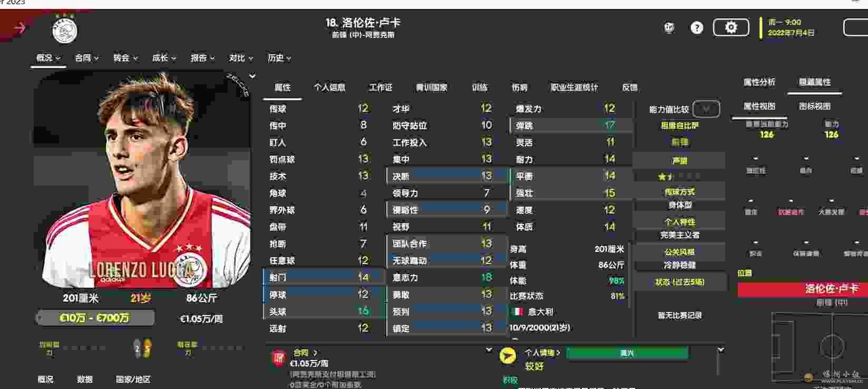
Task: Click the shield icon left of help
Action: pos(669,28)
